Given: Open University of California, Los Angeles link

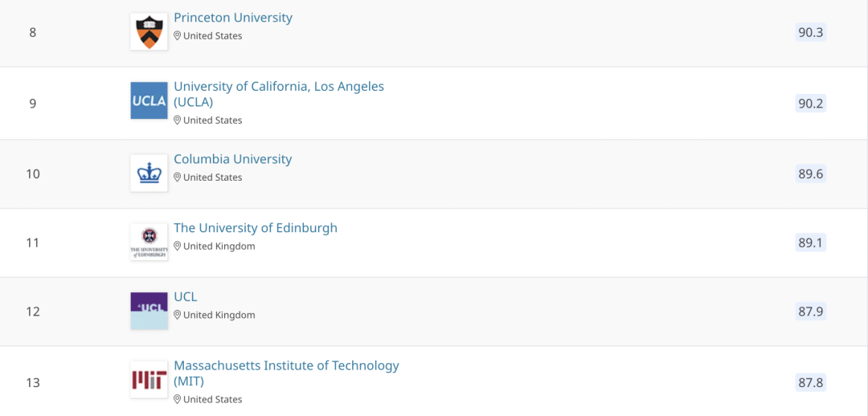Looking at the screenshot, I should click(279, 87).
